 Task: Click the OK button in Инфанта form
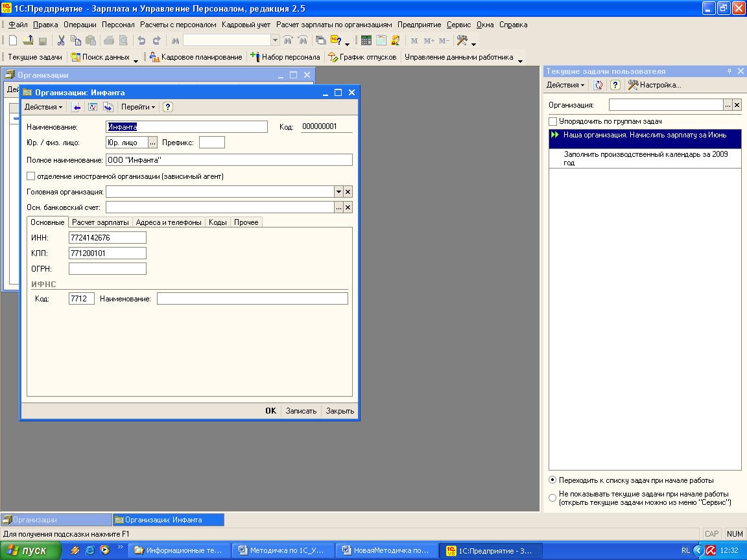point(270,411)
